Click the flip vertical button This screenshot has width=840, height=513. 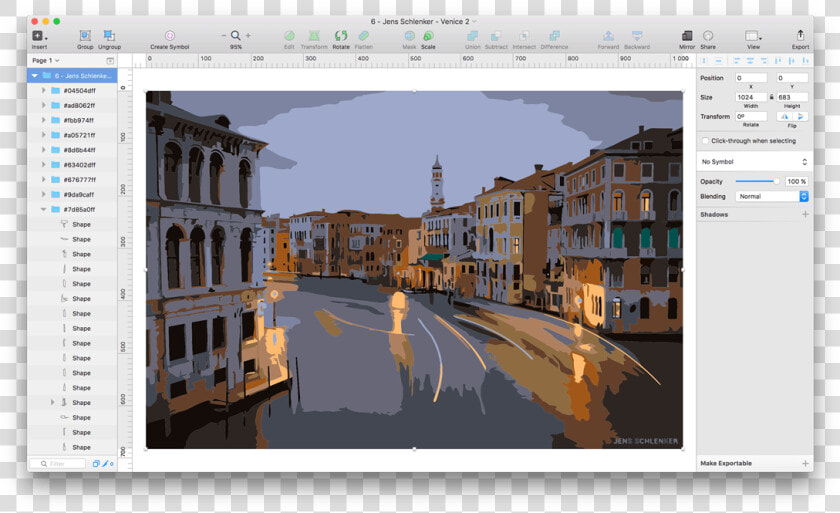click(x=800, y=116)
